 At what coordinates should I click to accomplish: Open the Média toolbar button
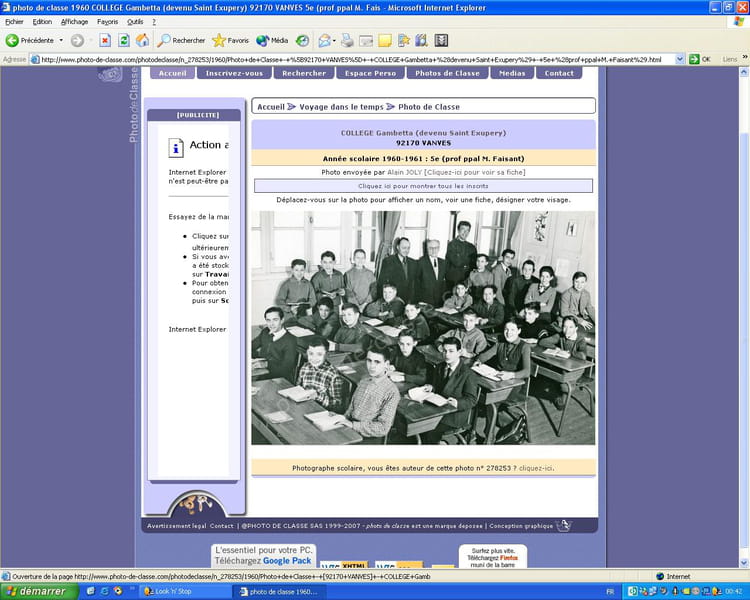click(x=272, y=41)
